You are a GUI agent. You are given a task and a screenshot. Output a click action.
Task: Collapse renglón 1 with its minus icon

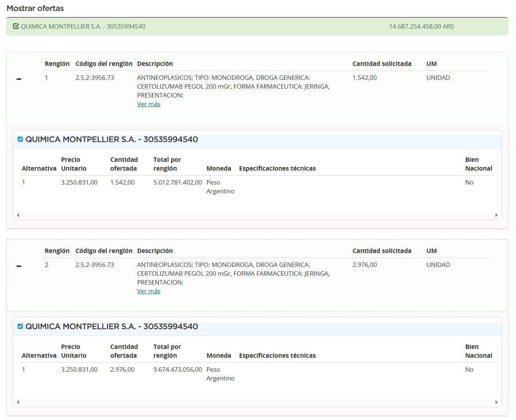(19, 79)
